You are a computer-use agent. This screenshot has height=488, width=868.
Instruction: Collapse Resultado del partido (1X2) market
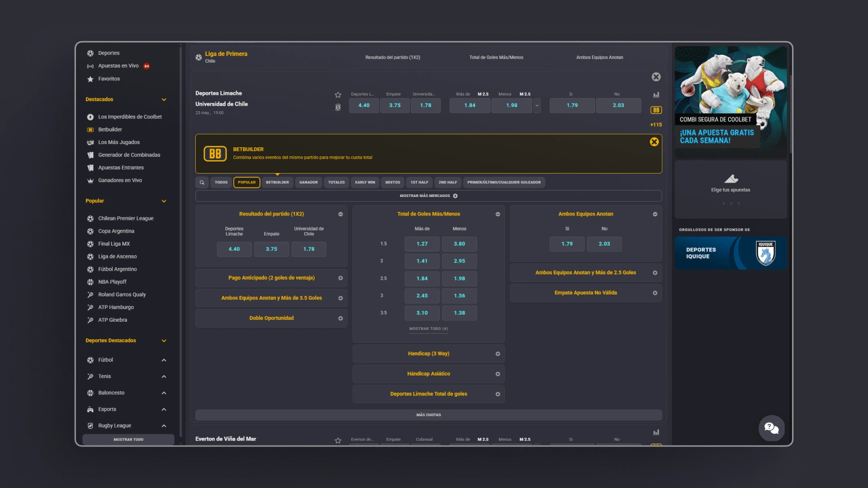[x=340, y=214]
